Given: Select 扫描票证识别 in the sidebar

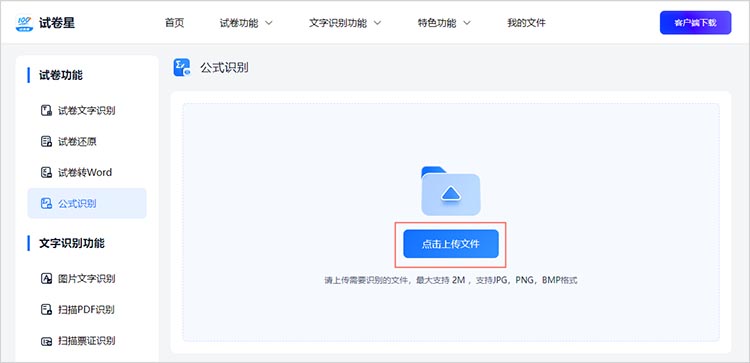Looking at the screenshot, I should 87,341.
